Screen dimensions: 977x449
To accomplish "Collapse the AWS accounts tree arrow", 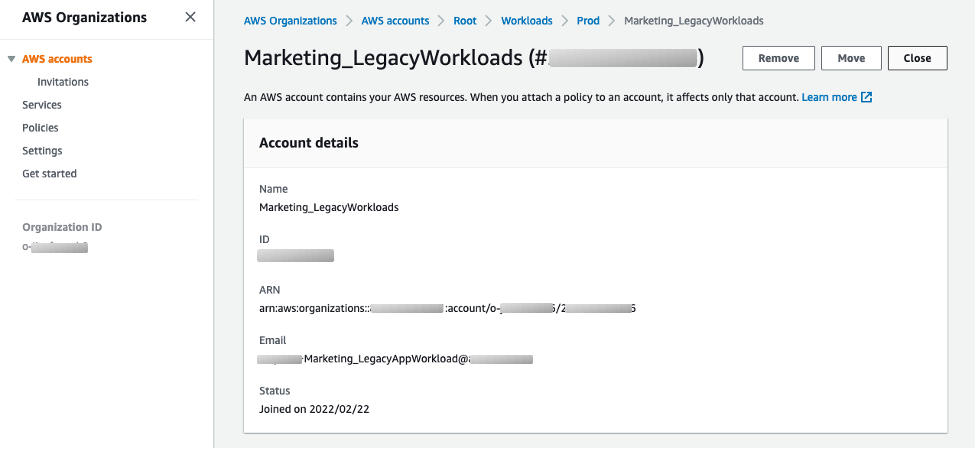I will coord(11,59).
